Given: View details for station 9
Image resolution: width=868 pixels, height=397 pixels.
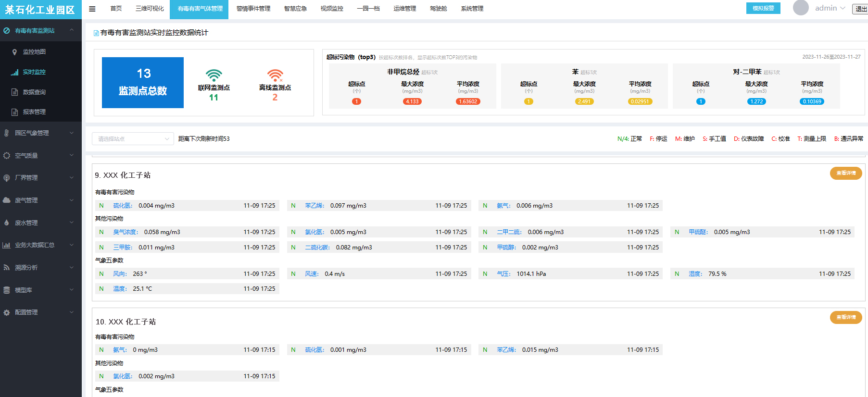Looking at the screenshot, I should 845,173.
